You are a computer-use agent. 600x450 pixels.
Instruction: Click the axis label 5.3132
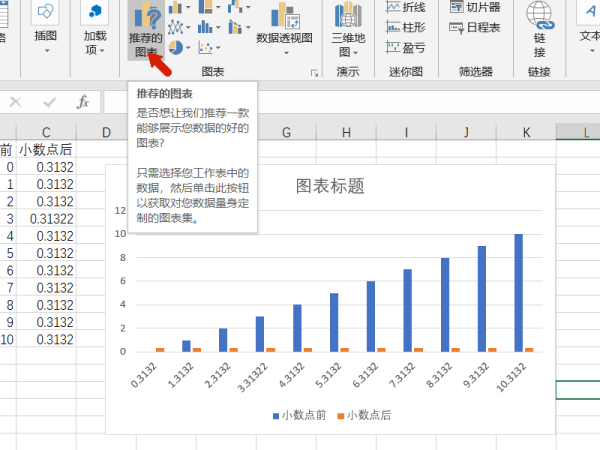pos(328,375)
